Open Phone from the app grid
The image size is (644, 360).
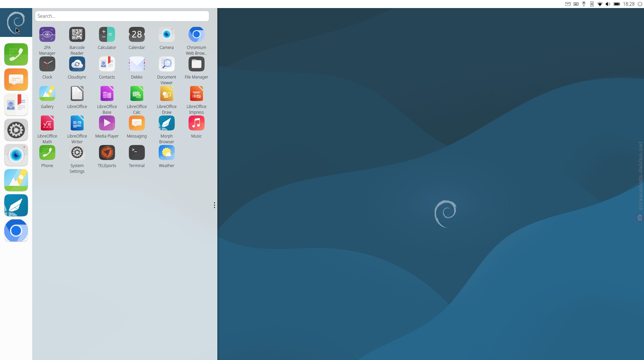(x=47, y=153)
